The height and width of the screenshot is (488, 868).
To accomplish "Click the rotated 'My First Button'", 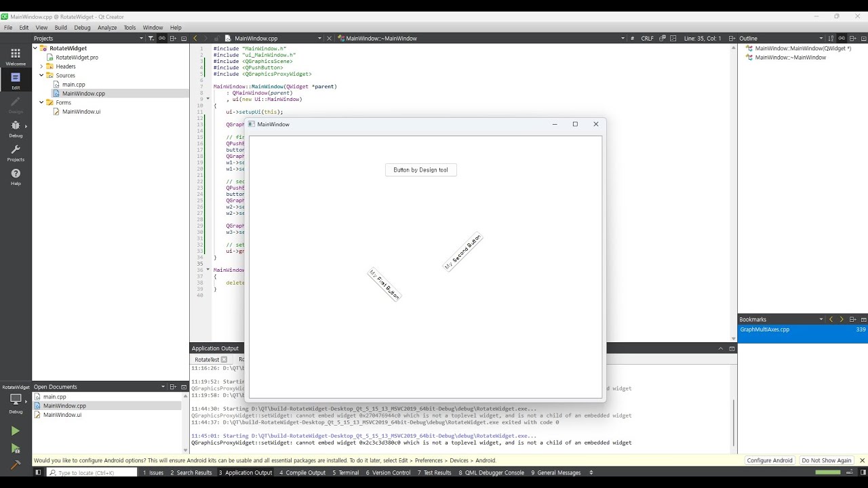I will click(384, 284).
